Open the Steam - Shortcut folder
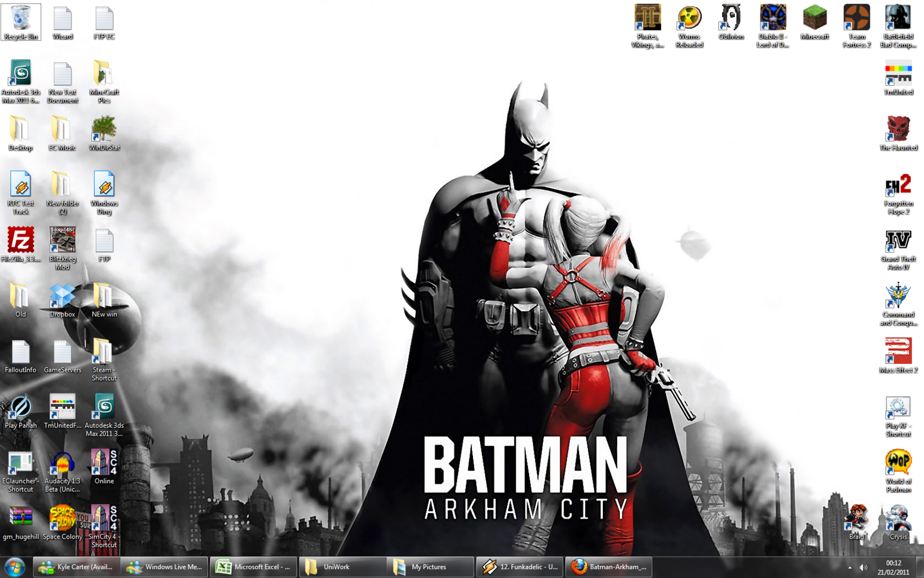924x578 pixels. pos(104,359)
